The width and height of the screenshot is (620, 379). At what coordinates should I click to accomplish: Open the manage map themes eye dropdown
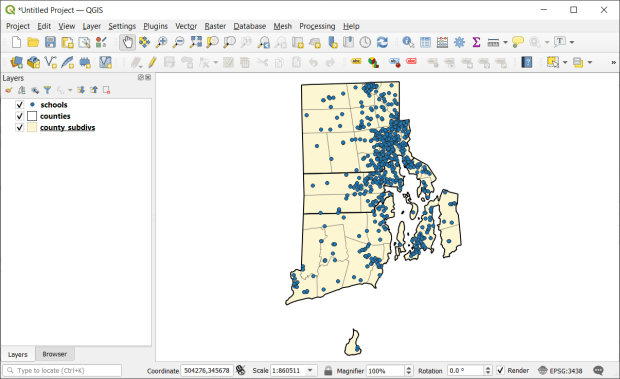pyautogui.click(x=35, y=91)
